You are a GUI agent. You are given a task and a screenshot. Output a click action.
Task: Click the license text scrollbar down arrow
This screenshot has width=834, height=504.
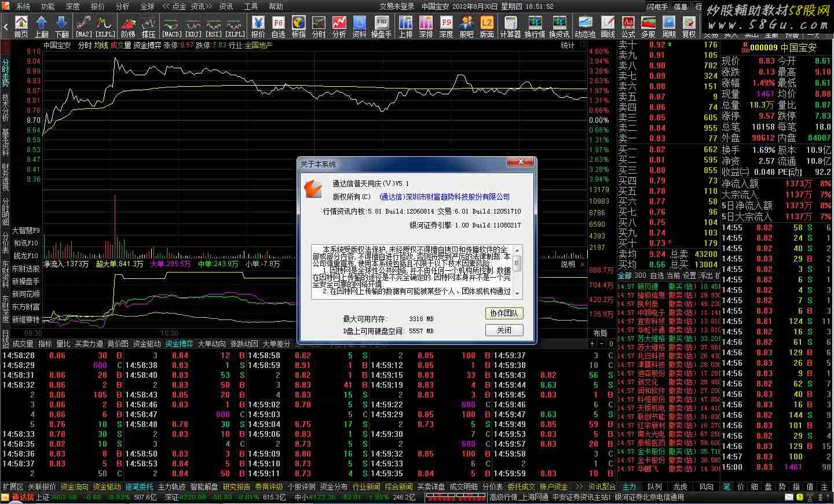pos(517,293)
